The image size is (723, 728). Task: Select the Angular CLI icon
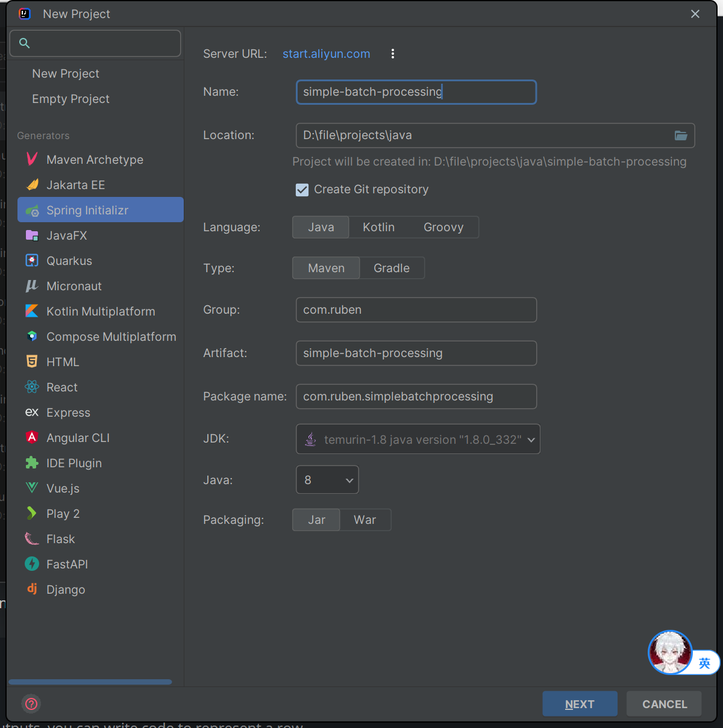click(x=33, y=438)
